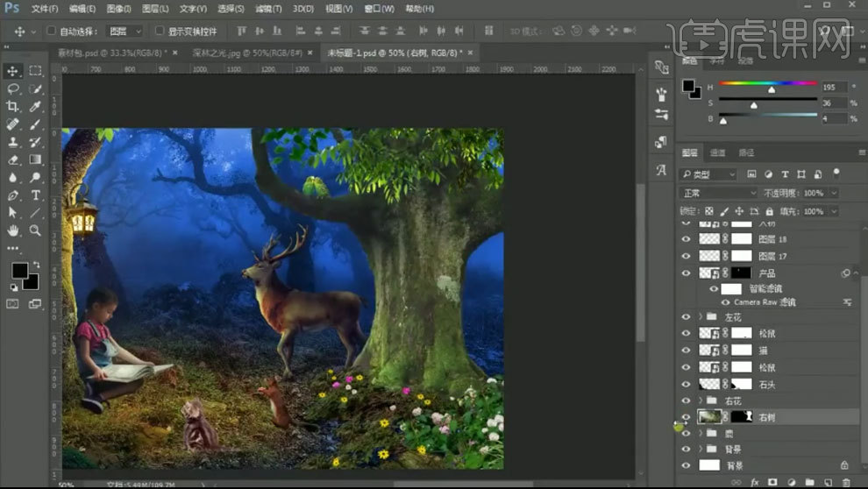
Task: Click the 右树 layer mask thumbnail
Action: coord(742,417)
